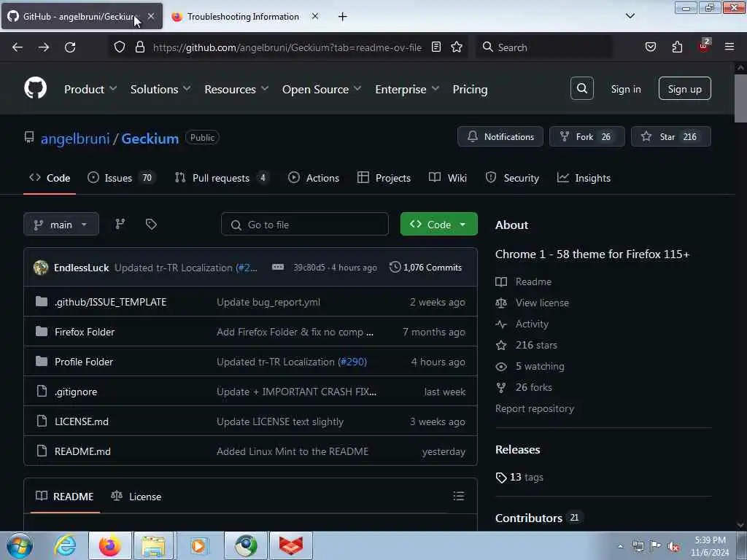Open the Actions tab
Image resolution: width=747 pixels, height=560 pixels.
point(314,178)
